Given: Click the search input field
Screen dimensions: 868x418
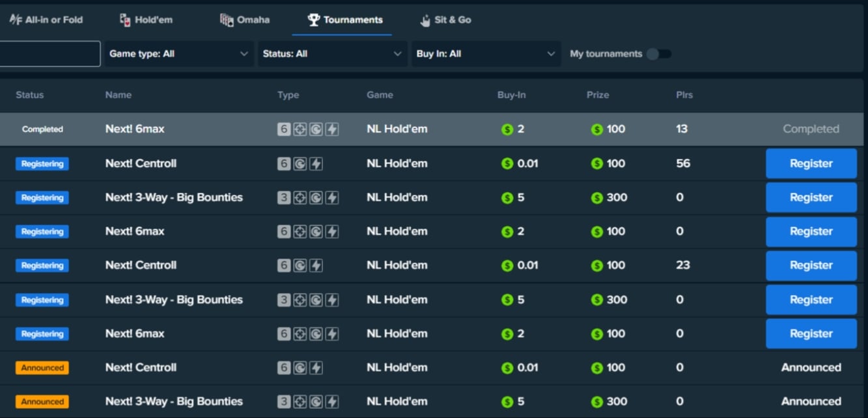Looking at the screenshot, I should coord(49,54).
